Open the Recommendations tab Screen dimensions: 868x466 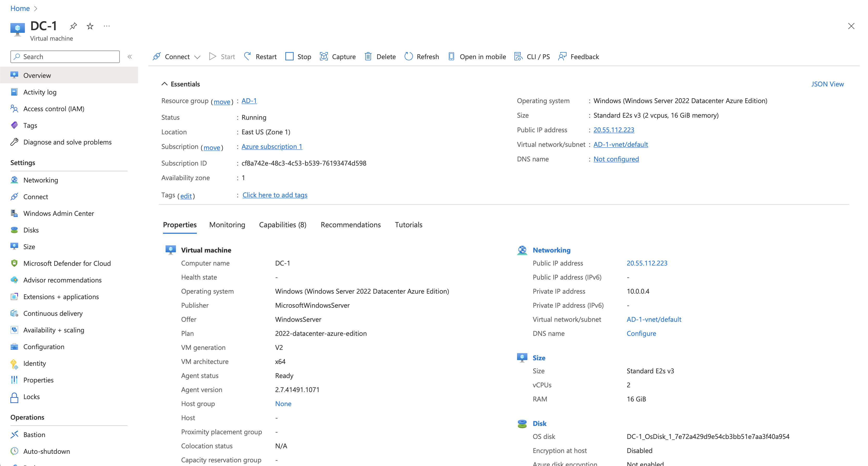tap(350, 224)
